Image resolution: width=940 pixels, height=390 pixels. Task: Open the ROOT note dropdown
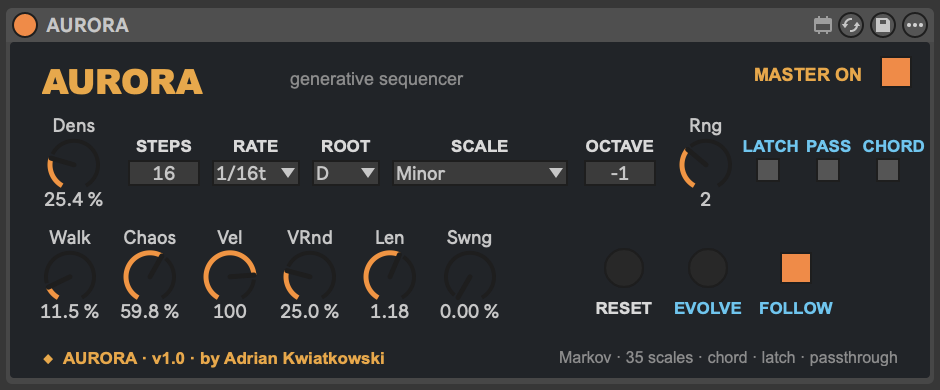tap(346, 173)
